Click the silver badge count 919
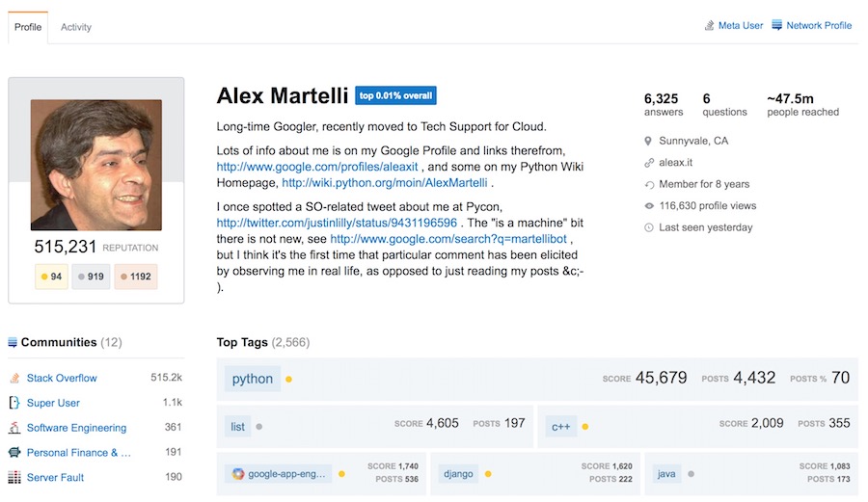 coord(90,277)
